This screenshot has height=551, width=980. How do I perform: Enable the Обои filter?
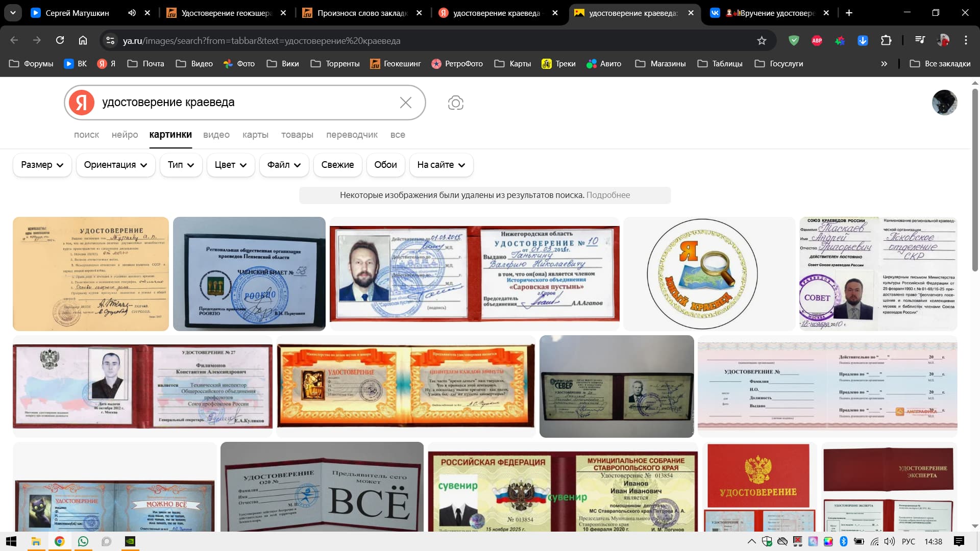385,165
